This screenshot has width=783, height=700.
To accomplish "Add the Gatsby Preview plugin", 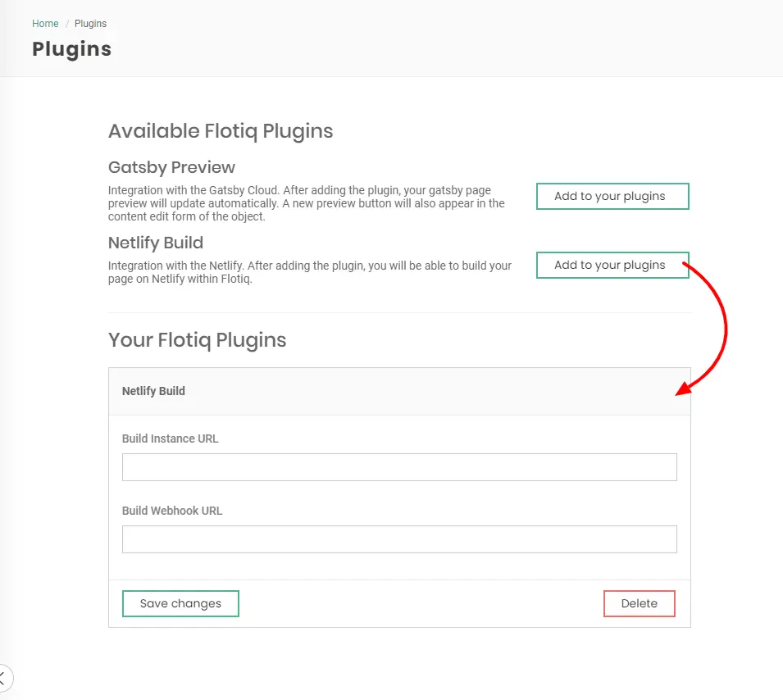I will (x=612, y=197).
